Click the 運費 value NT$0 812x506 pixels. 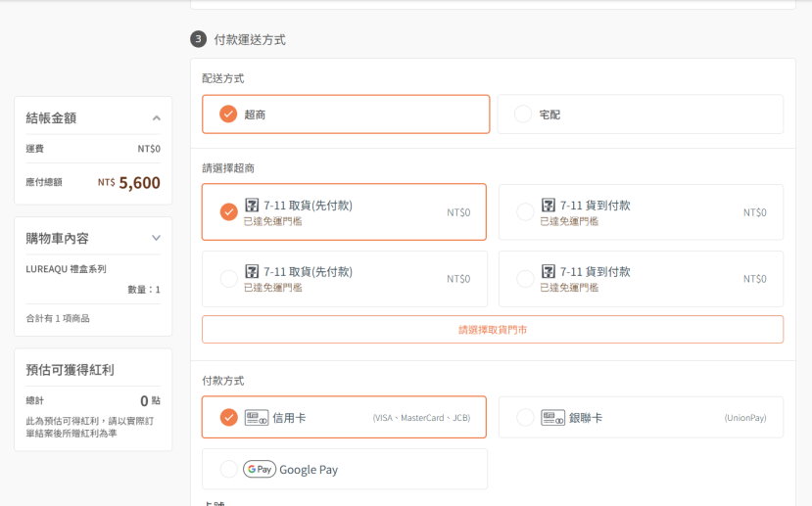point(149,149)
